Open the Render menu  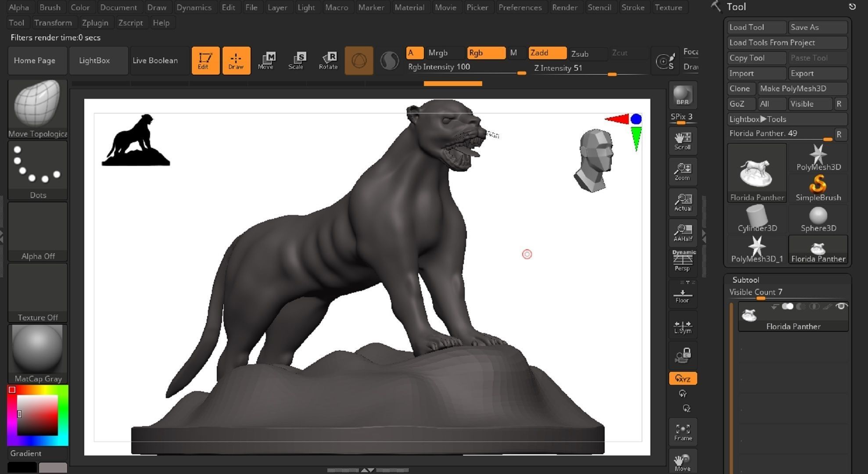565,7
